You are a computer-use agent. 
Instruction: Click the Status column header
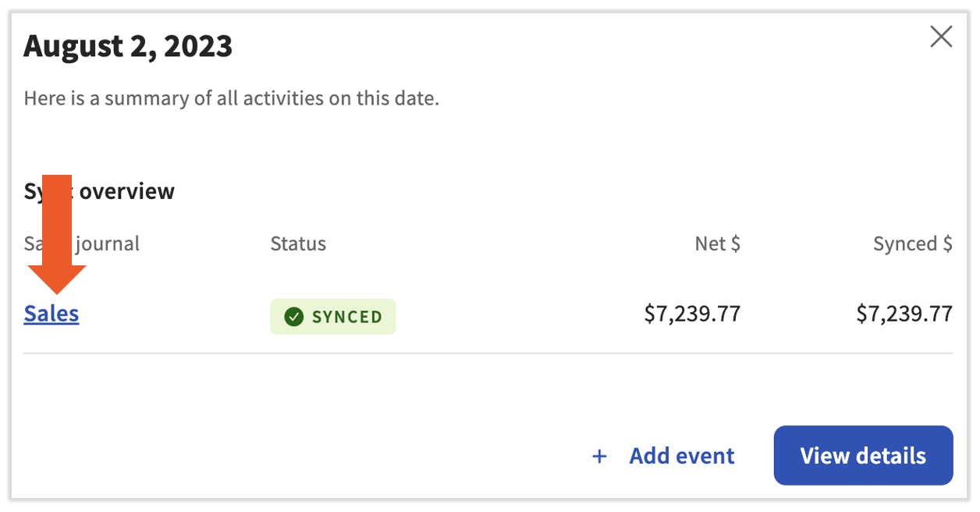(298, 244)
